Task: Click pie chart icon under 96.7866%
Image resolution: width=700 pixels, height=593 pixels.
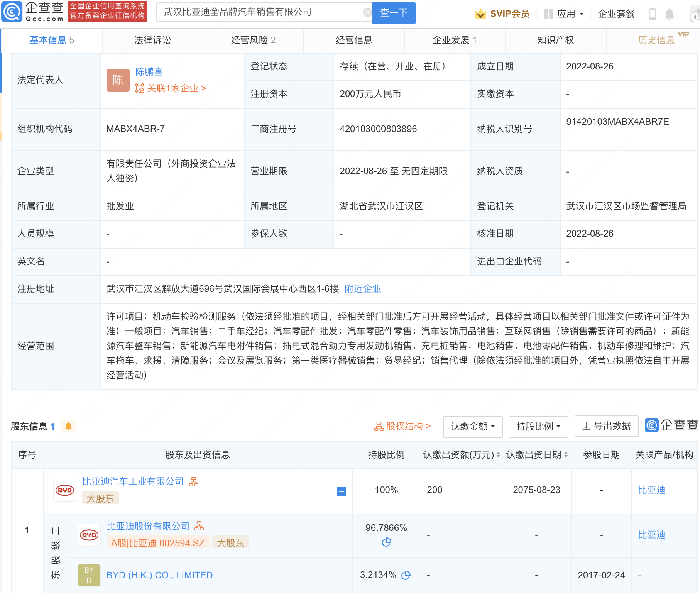Action: [386, 542]
